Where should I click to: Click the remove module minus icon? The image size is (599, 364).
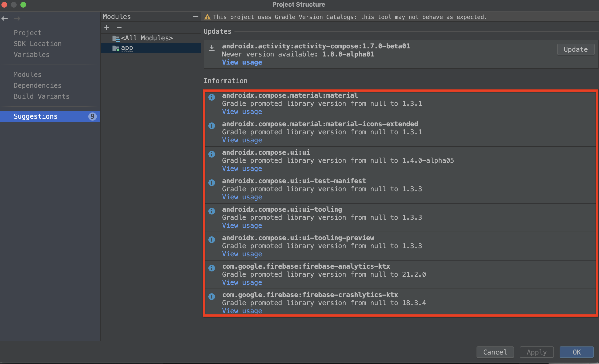(119, 27)
